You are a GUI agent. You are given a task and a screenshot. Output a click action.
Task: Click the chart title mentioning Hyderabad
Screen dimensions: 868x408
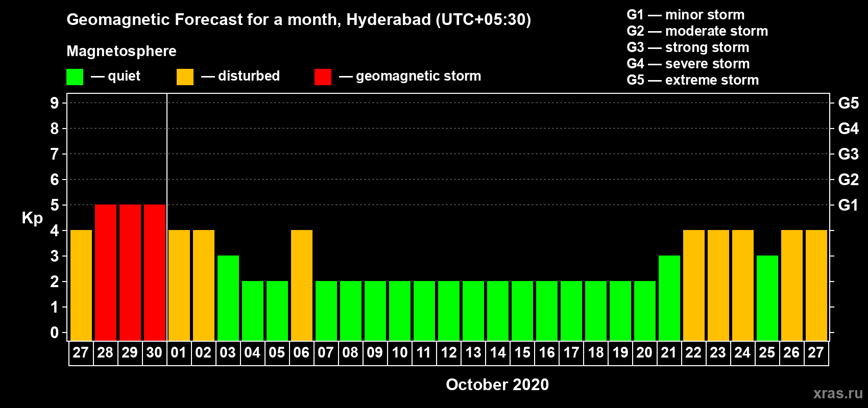[x=299, y=20]
